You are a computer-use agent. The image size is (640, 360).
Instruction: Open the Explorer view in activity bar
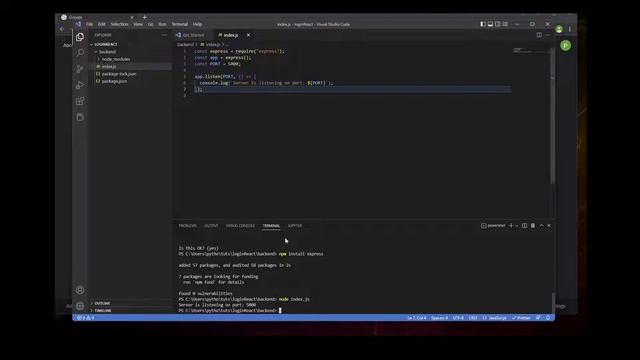[80, 37]
